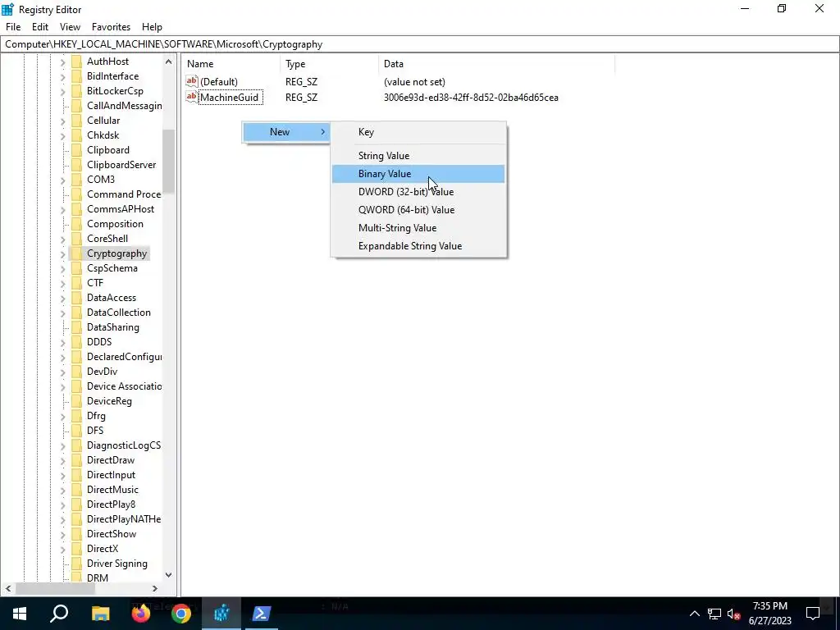Open the Favorites menu
The height and width of the screenshot is (630, 840).
point(111,27)
